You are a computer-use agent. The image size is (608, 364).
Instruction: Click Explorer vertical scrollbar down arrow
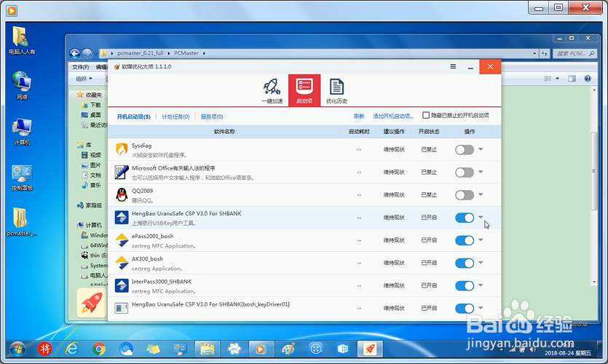(x=594, y=282)
